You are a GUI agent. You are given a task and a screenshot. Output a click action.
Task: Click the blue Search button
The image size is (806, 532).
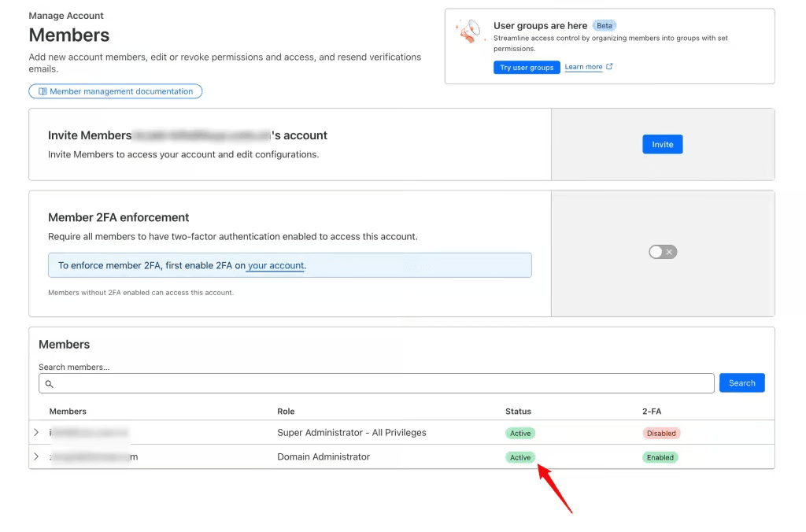pyautogui.click(x=741, y=383)
